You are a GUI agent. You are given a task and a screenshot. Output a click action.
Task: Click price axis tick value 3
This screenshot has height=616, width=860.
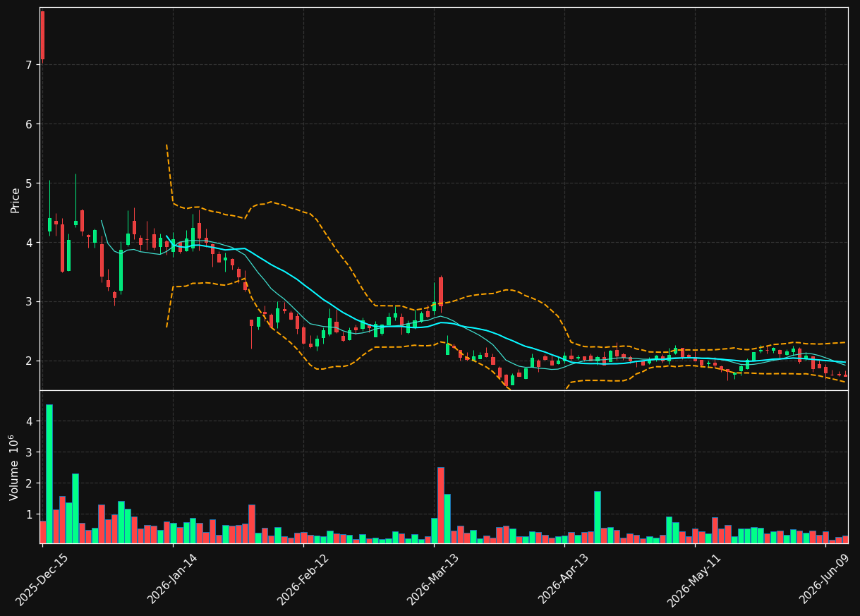[x=28, y=301]
